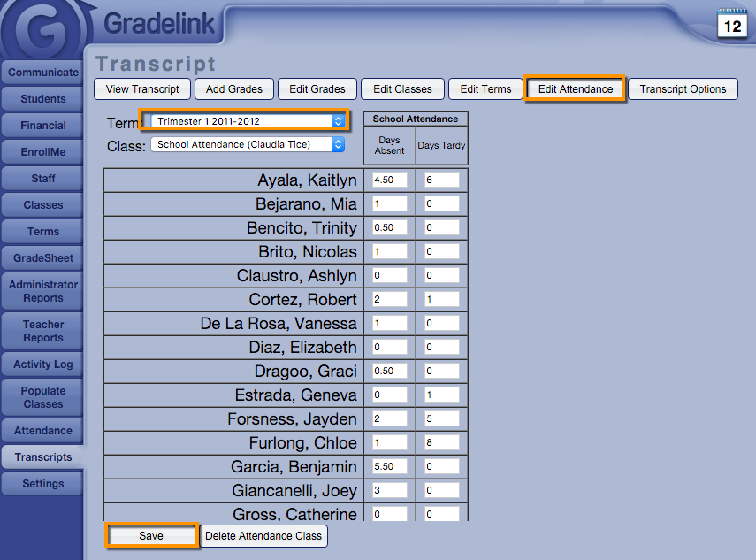Open Communicate in the sidebar
The height and width of the screenshot is (560, 756).
(x=43, y=73)
